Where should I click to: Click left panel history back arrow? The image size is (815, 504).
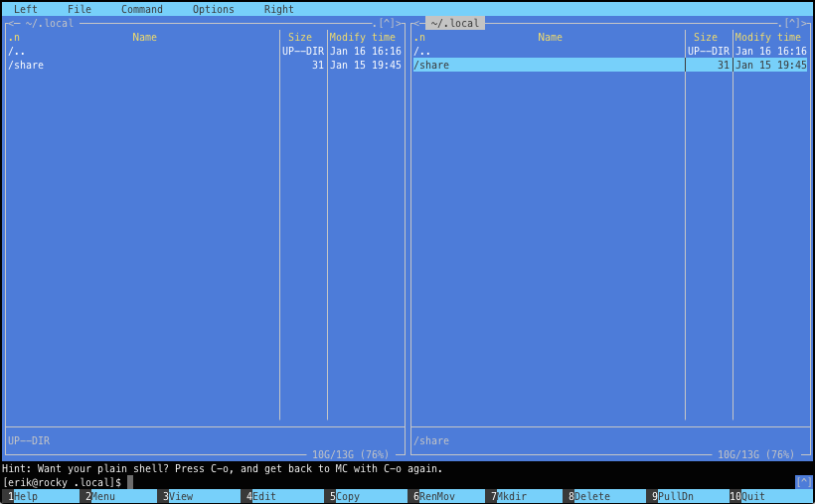point(9,23)
